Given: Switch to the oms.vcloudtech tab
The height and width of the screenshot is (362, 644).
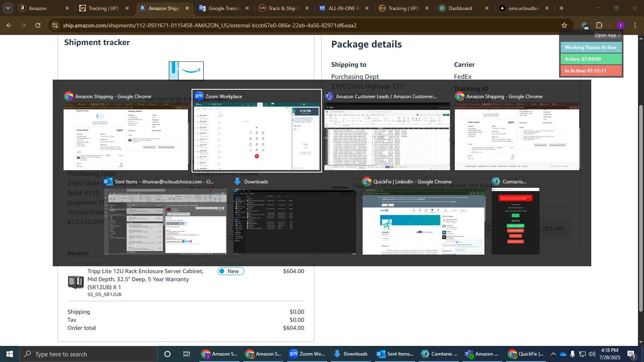Looking at the screenshot, I should pyautogui.click(x=524, y=8).
